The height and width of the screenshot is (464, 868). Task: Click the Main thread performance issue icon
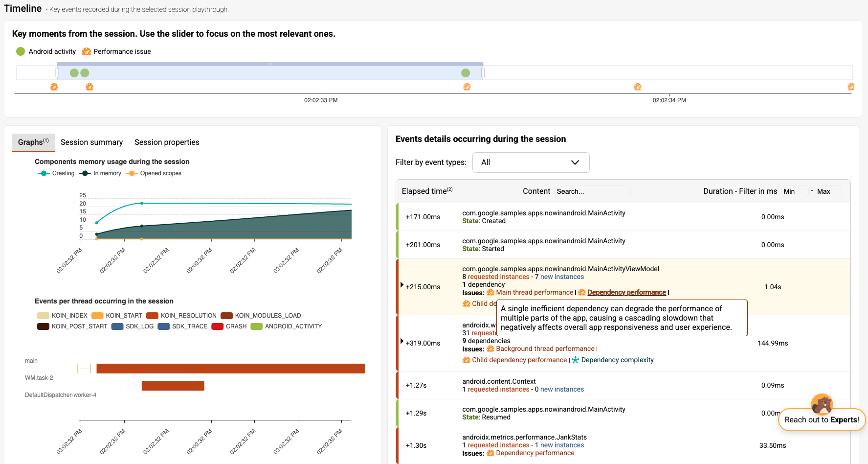point(490,293)
